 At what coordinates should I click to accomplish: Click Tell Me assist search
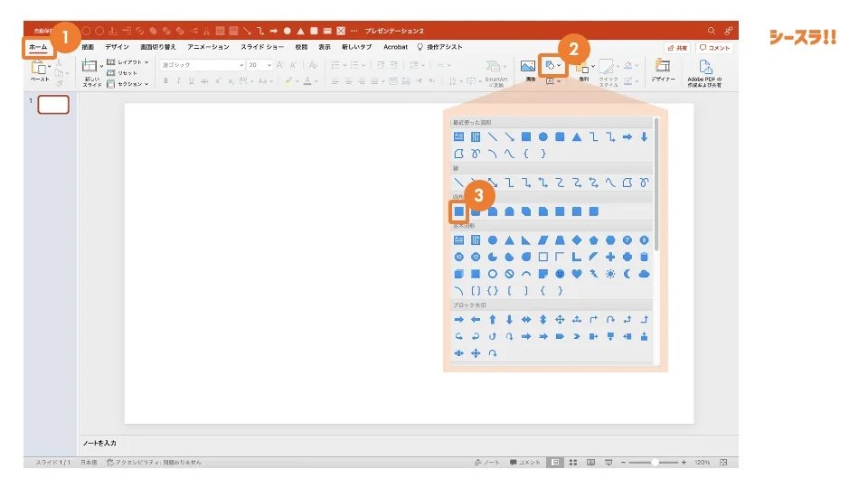coord(439,47)
